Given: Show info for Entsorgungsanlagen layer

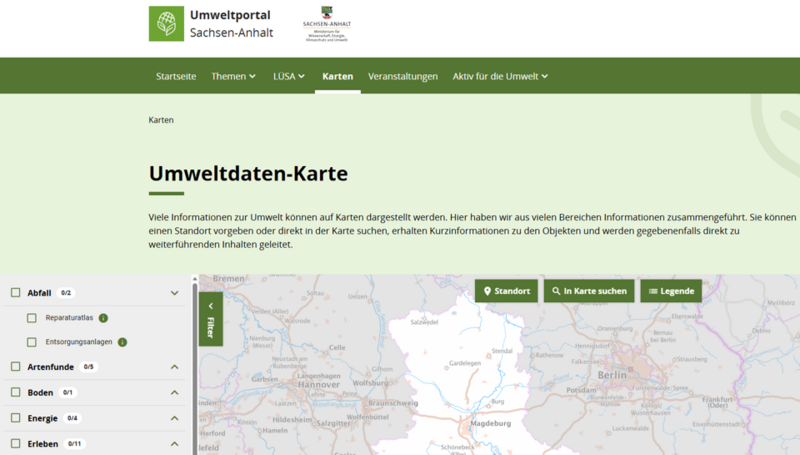Looking at the screenshot, I should coord(122,342).
